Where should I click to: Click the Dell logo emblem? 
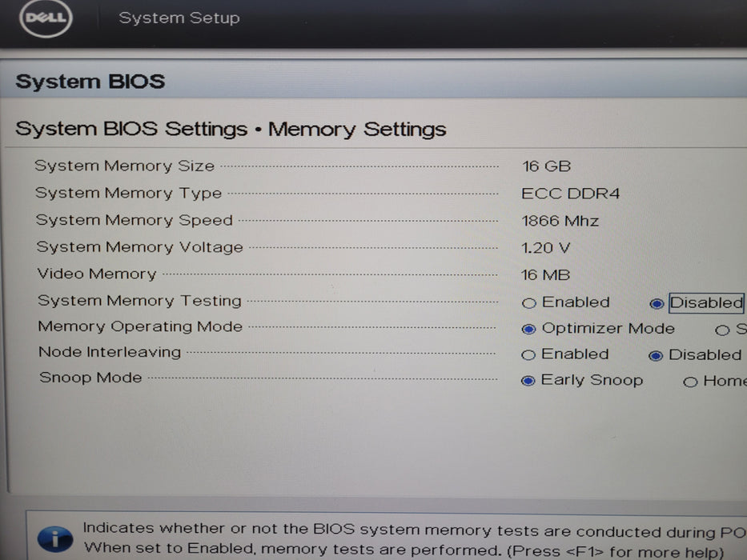[44, 19]
